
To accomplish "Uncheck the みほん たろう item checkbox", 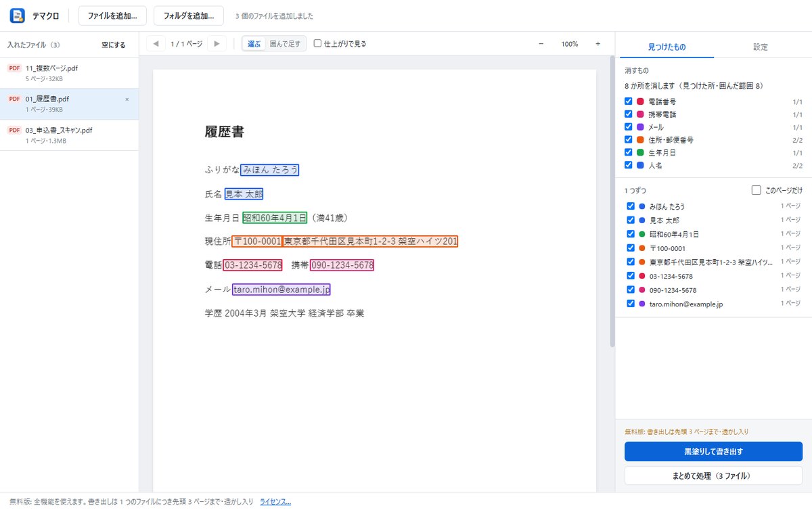I will (x=631, y=206).
